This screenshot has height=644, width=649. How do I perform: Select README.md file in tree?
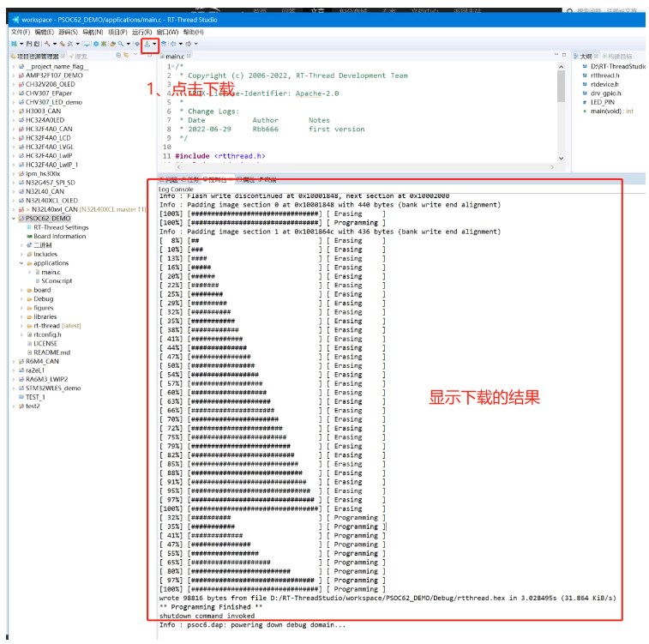(51, 352)
